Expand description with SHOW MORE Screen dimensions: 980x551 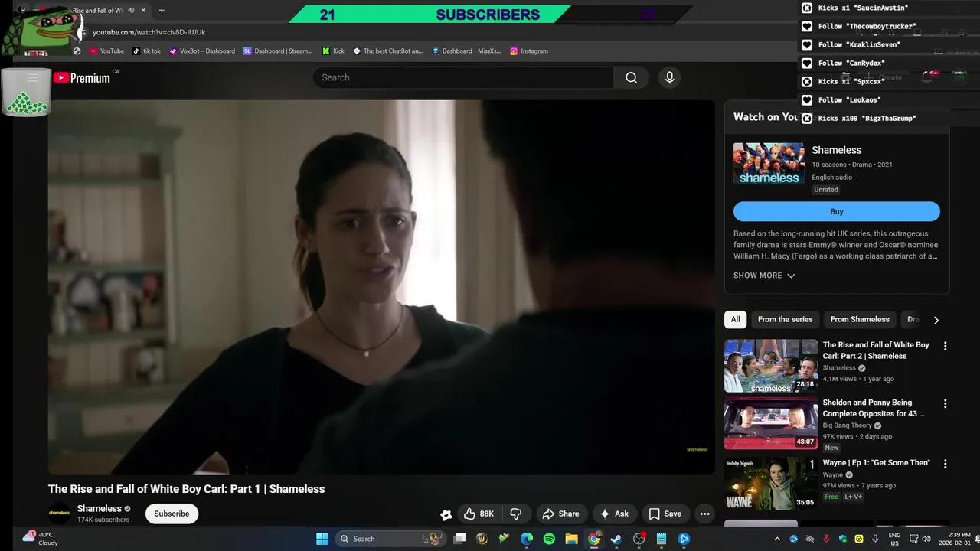click(x=764, y=275)
